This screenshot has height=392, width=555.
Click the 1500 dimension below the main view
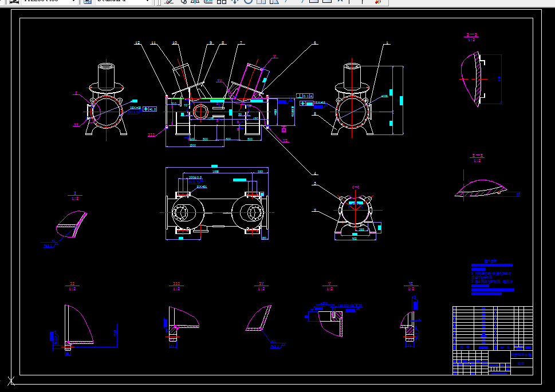[x=192, y=145]
